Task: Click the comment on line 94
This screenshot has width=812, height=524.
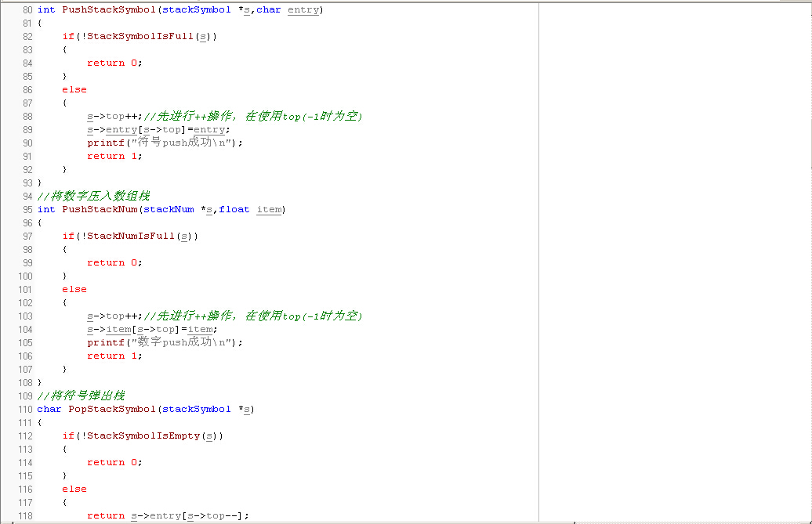Action: coord(94,196)
